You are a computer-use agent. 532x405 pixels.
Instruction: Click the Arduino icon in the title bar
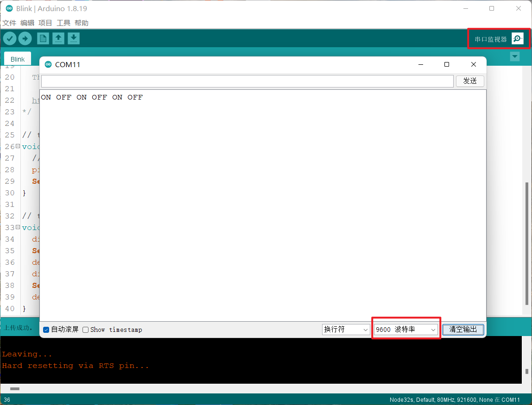point(10,8)
